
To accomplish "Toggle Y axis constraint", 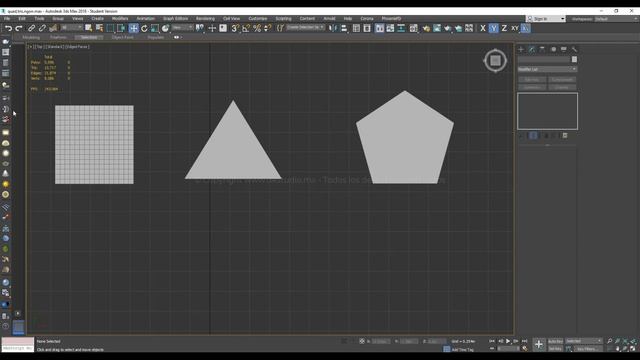I will (493, 28).
